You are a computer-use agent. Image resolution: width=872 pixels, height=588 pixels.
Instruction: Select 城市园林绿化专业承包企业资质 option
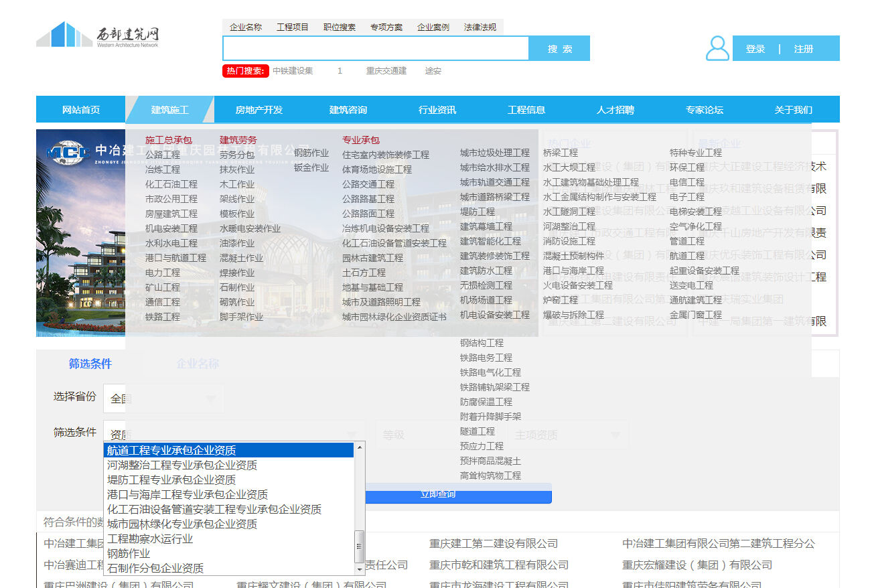click(x=229, y=524)
